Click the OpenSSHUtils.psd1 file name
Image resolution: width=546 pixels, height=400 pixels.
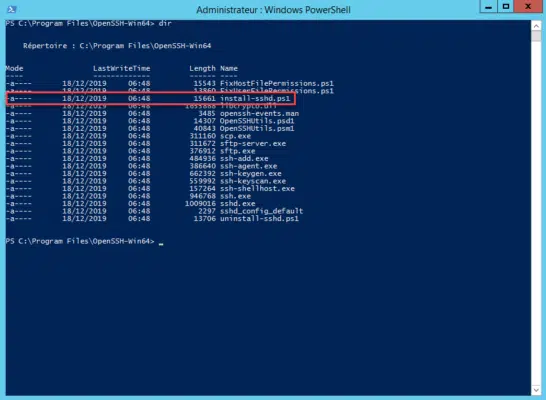(257, 121)
